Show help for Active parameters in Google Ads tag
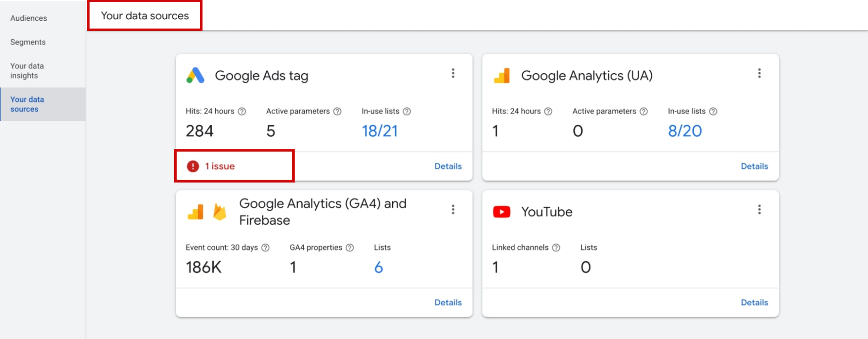 click(337, 111)
